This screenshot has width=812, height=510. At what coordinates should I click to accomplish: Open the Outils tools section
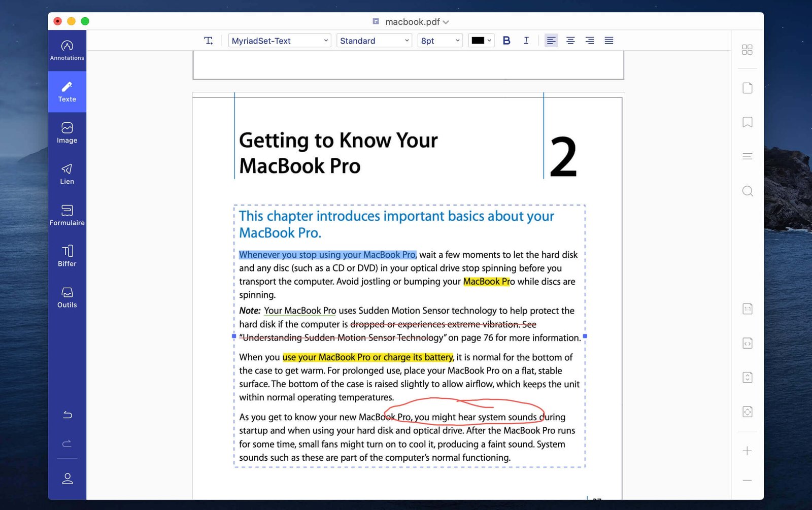coord(67,297)
